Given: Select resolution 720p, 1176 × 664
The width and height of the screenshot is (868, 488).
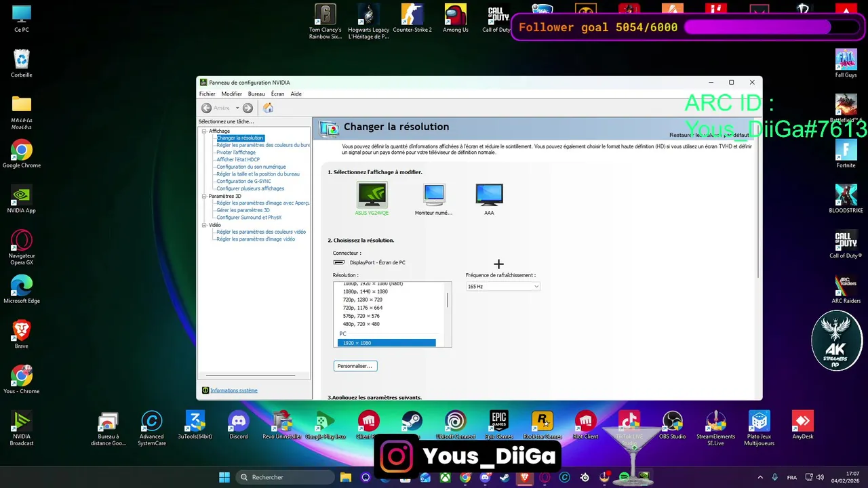Looking at the screenshot, I should (363, 308).
